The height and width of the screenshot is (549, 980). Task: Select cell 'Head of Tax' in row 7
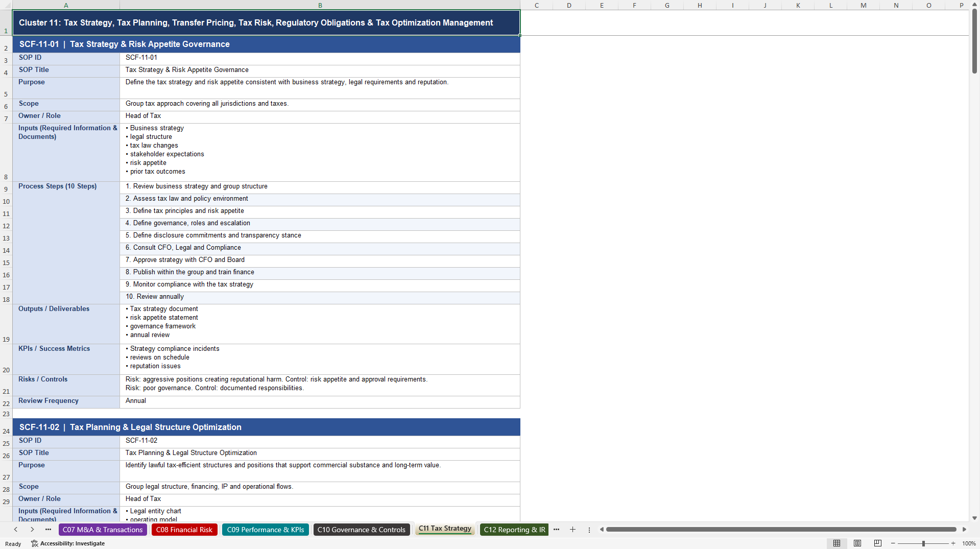click(x=320, y=116)
